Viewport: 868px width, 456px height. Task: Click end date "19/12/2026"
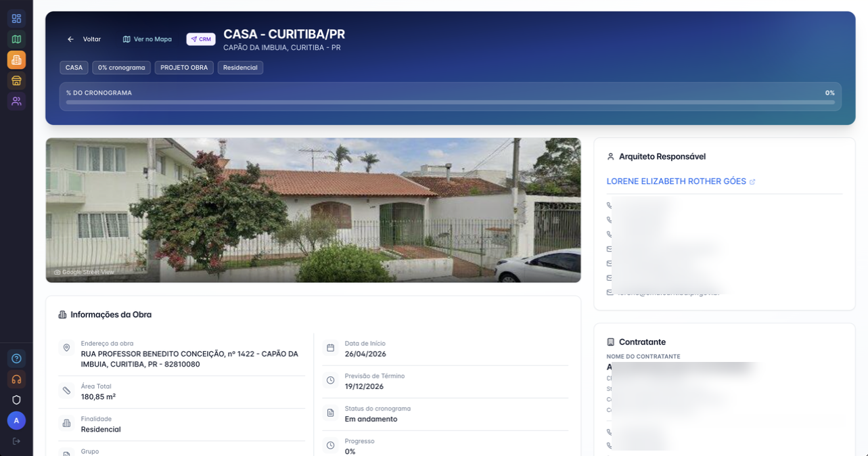(364, 386)
